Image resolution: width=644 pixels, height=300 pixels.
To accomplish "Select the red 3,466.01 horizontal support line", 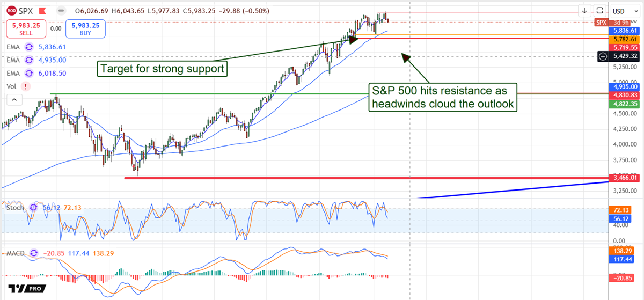I will (x=322, y=178).
